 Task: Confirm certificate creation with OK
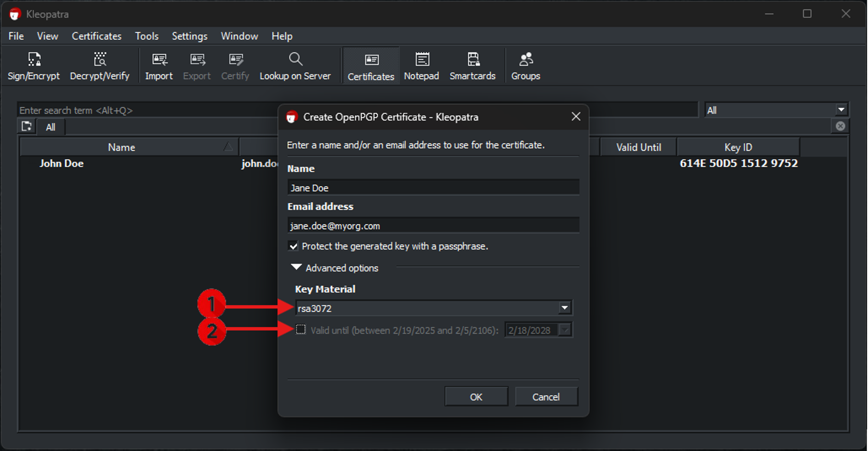point(476,397)
